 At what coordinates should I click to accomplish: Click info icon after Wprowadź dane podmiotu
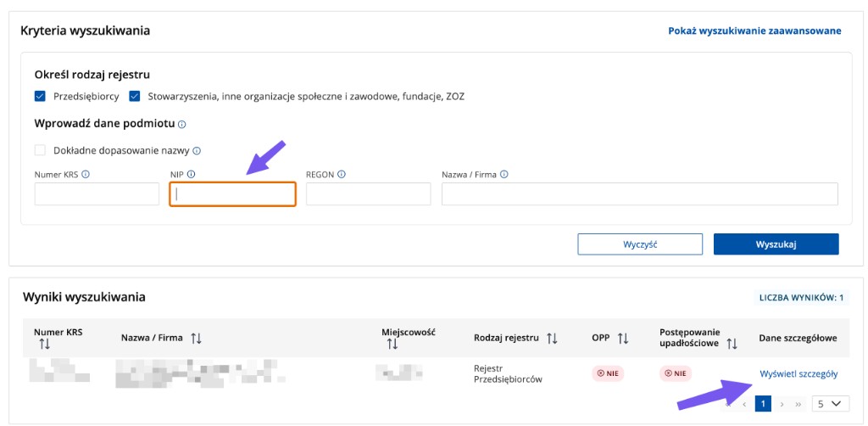pos(182,125)
